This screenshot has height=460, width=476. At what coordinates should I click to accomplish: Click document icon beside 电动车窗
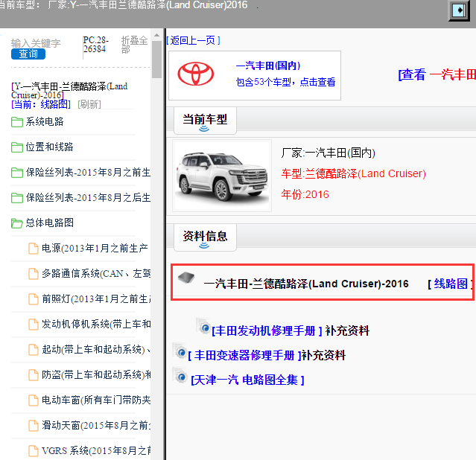point(34,400)
